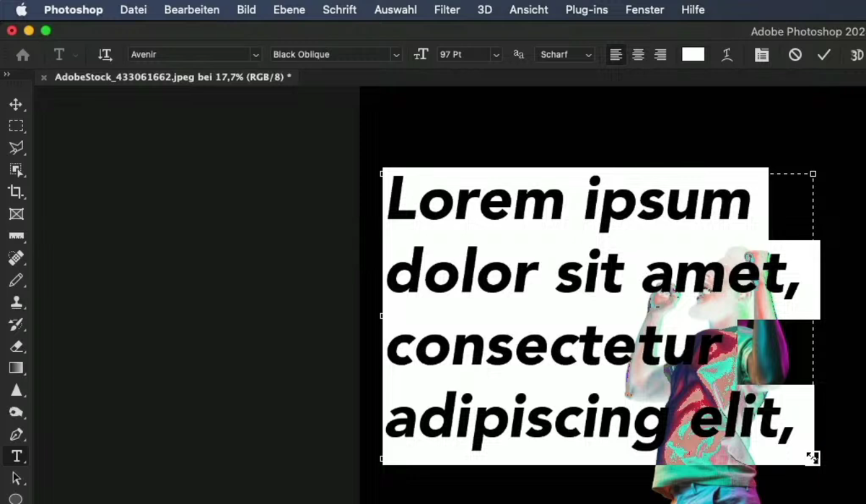866x504 pixels.
Task: Open the Filter menu
Action: pyautogui.click(x=447, y=9)
